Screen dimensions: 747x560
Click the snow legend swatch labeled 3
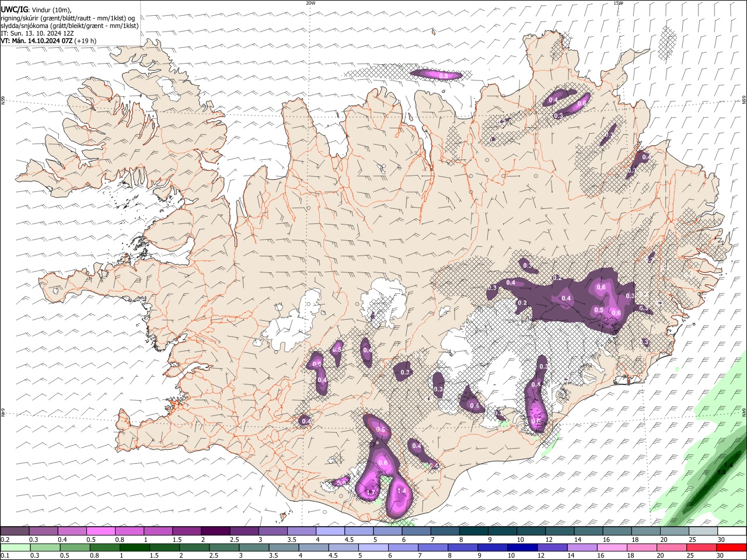click(x=273, y=531)
